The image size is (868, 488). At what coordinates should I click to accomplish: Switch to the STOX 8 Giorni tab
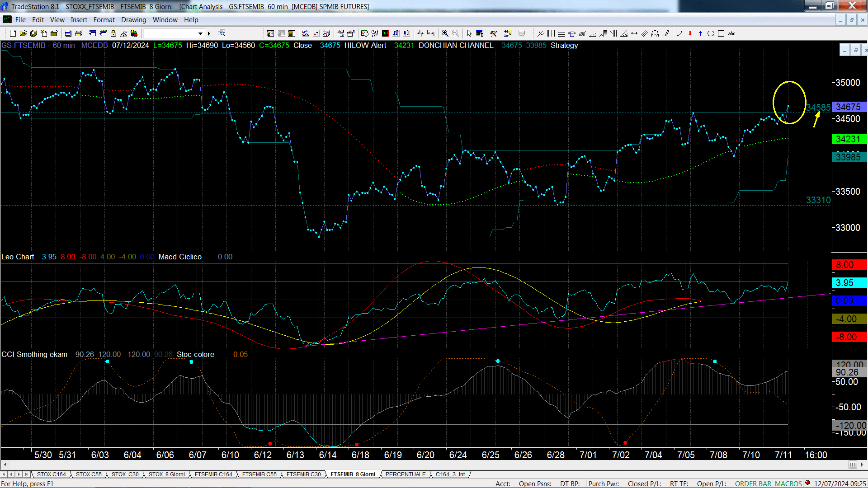(166, 474)
